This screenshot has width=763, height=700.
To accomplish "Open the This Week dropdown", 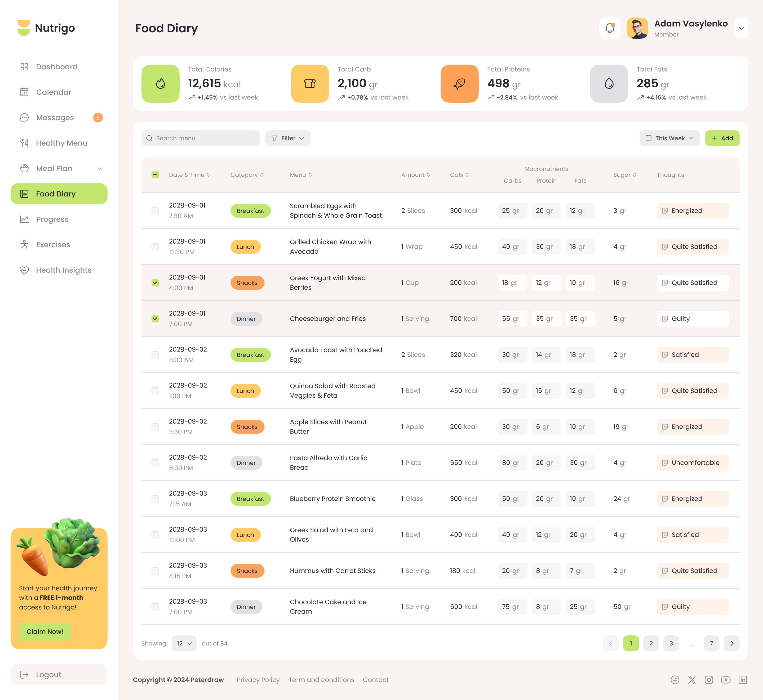I will pos(669,138).
